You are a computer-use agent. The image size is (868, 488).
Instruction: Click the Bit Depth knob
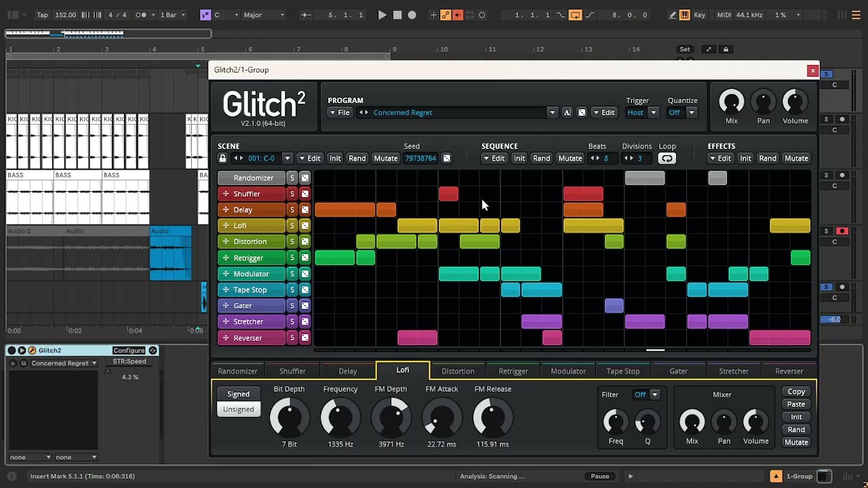click(289, 418)
